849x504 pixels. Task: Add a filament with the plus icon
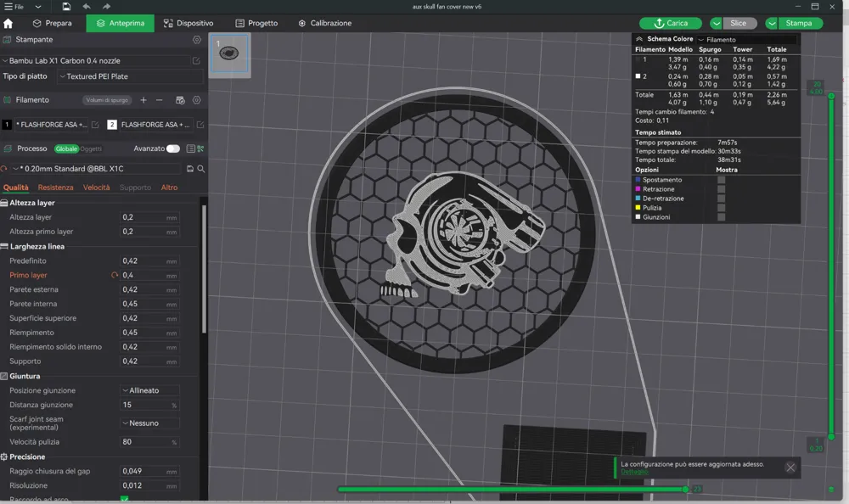point(143,100)
